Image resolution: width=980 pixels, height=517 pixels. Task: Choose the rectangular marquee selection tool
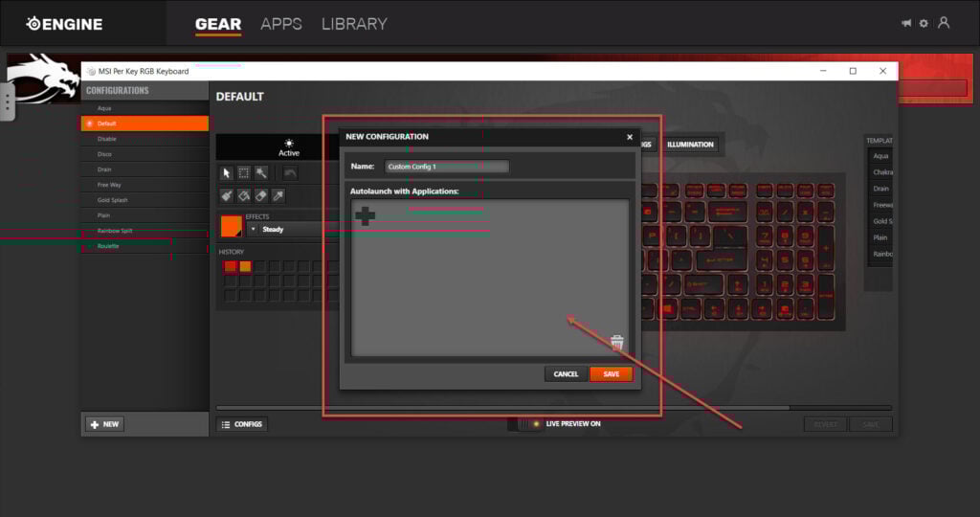[x=244, y=173]
